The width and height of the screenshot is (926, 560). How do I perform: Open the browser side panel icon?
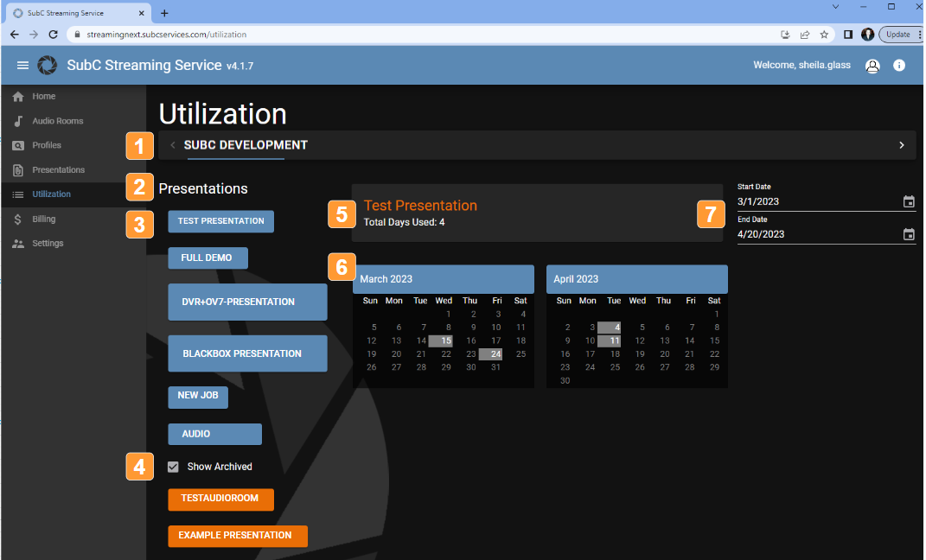coord(848,35)
